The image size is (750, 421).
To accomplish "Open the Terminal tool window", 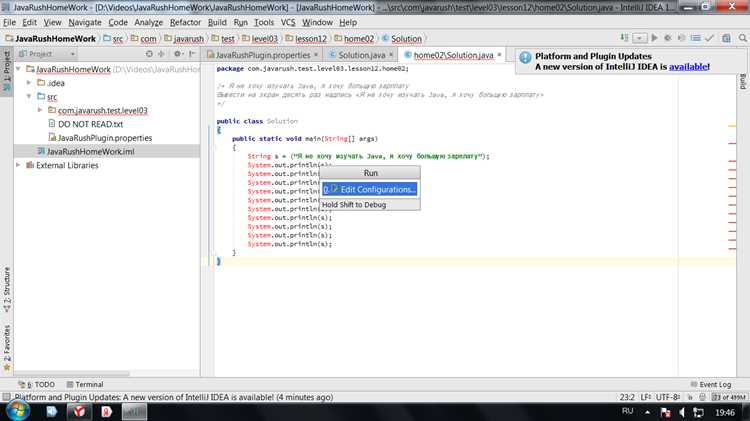I will tap(85, 384).
